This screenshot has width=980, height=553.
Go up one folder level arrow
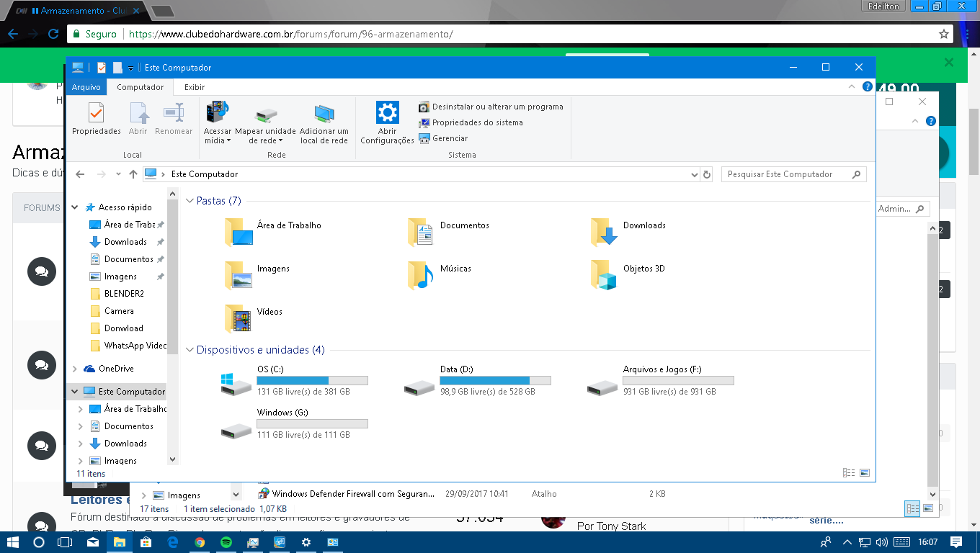click(x=133, y=174)
